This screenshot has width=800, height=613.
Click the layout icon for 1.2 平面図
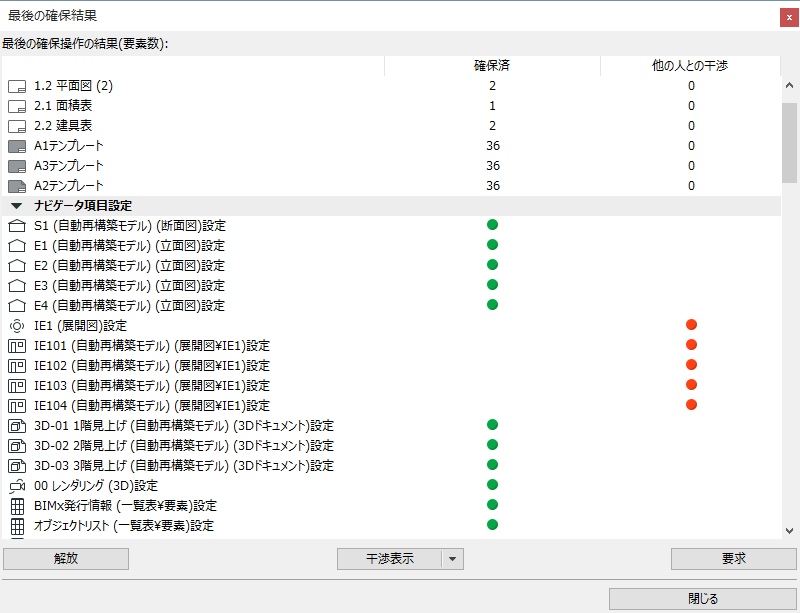pos(16,86)
